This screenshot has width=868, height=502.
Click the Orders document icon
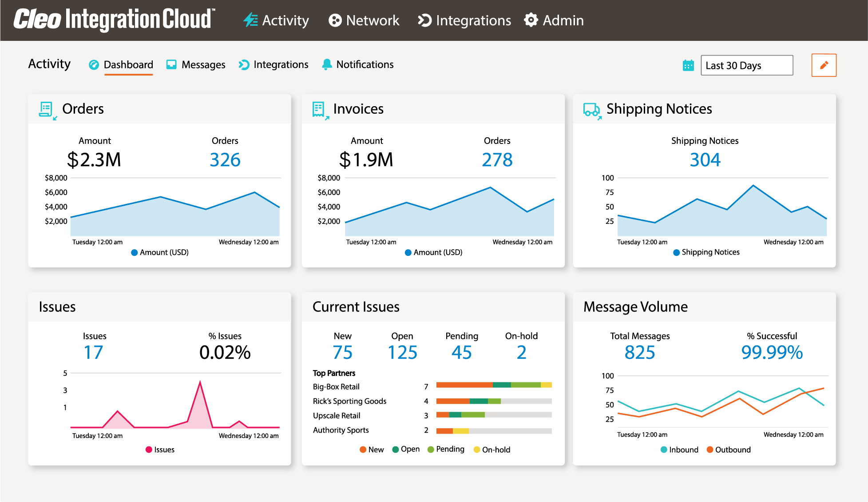[47, 110]
